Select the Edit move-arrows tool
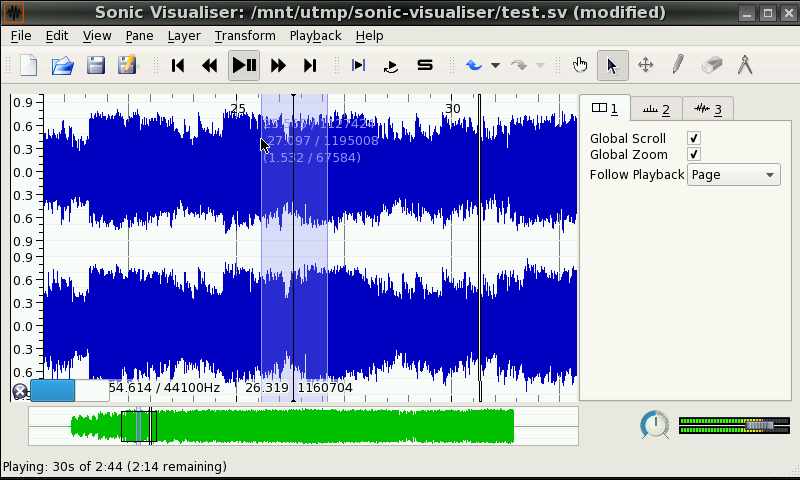Image resolution: width=800 pixels, height=480 pixels. pos(645,65)
